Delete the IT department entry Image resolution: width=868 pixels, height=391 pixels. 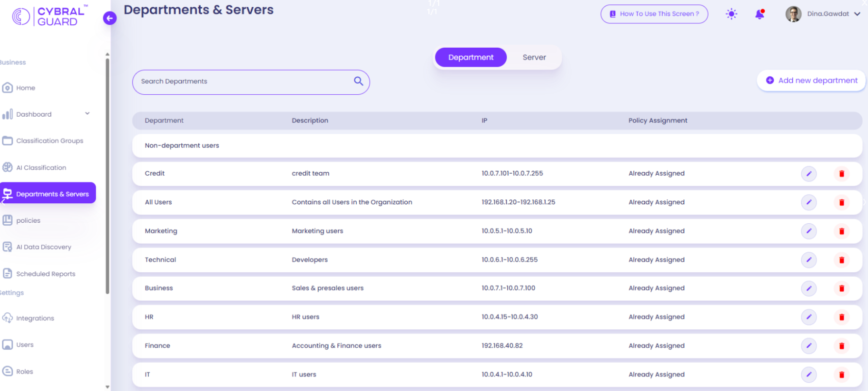click(x=841, y=374)
